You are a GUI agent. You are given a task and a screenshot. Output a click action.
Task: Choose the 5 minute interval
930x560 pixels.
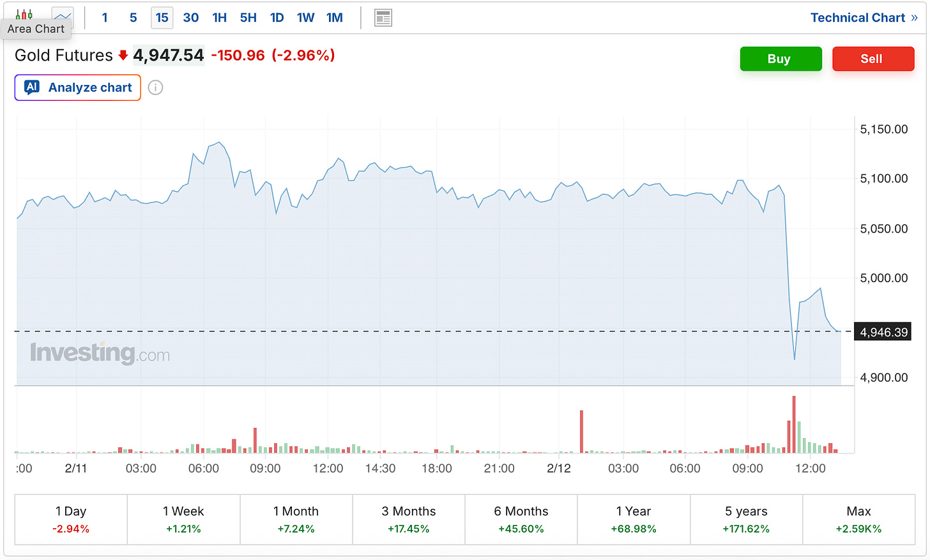pyautogui.click(x=133, y=18)
